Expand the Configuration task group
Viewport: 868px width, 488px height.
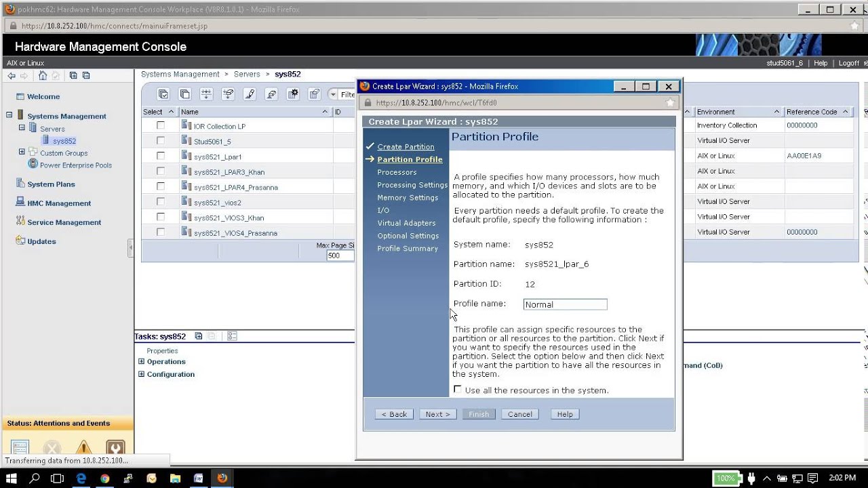click(142, 374)
